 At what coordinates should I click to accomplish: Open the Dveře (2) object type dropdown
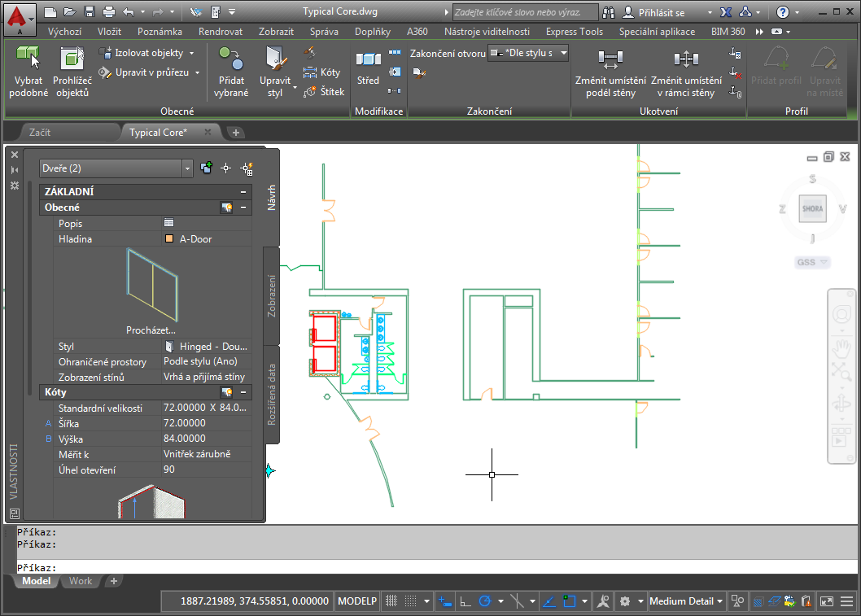click(x=188, y=168)
